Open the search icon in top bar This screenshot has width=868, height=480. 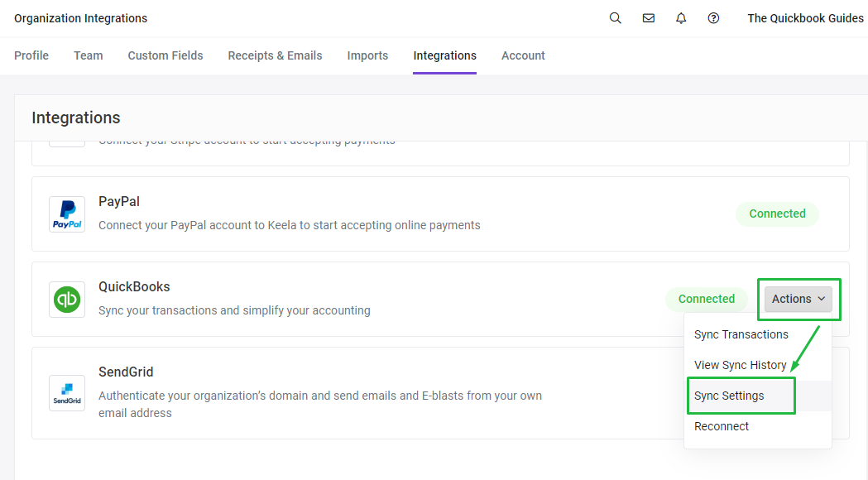[615, 17]
